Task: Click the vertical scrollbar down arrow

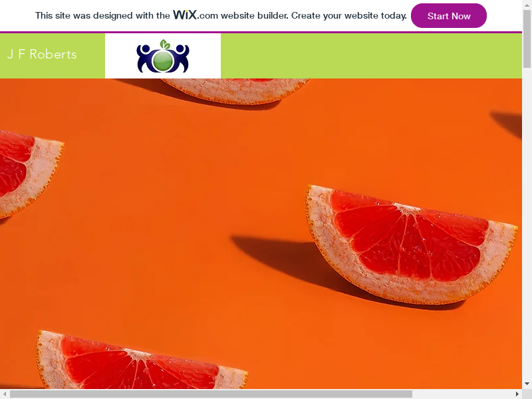Action: click(527, 384)
